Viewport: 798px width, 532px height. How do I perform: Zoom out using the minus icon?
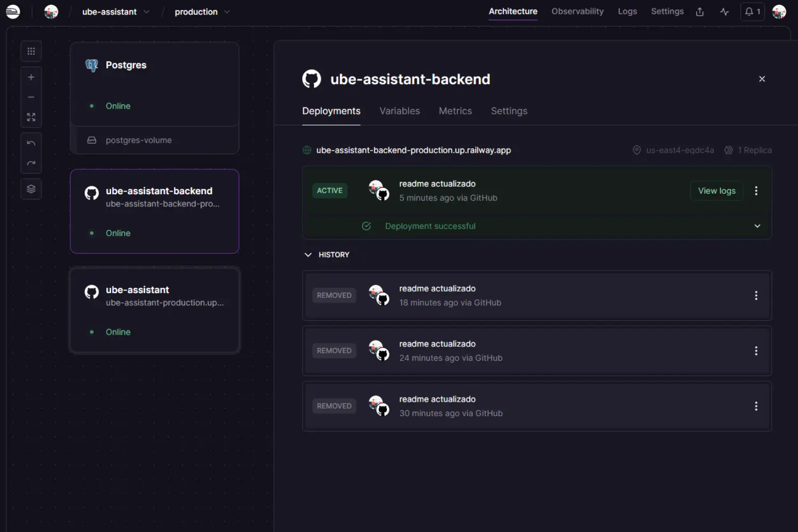click(x=31, y=97)
